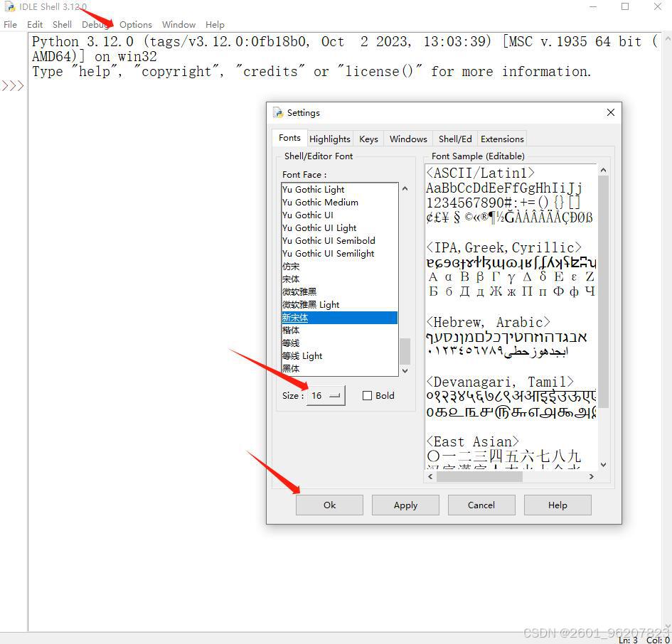Select the 等线 Light font
Viewport: 672px width, 644px height.
339,356
